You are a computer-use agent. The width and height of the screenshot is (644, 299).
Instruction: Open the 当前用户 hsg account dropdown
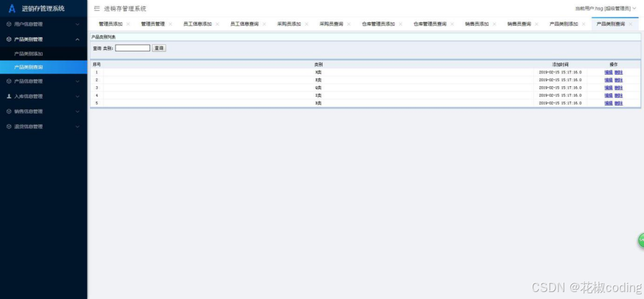click(x=606, y=8)
